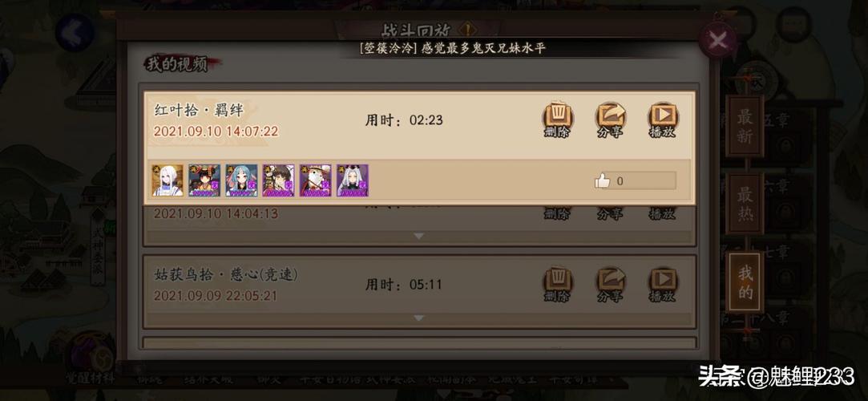Screen dimensions: 868x401
Task: Open the 红叶拾·羁绊 replay title
Action: pos(199,109)
